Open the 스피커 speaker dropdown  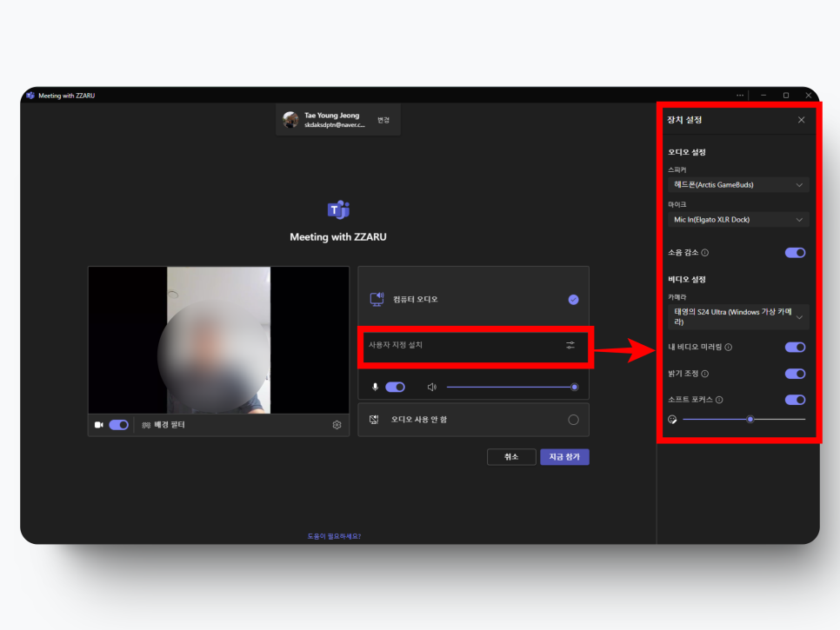pyautogui.click(x=738, y=185)
